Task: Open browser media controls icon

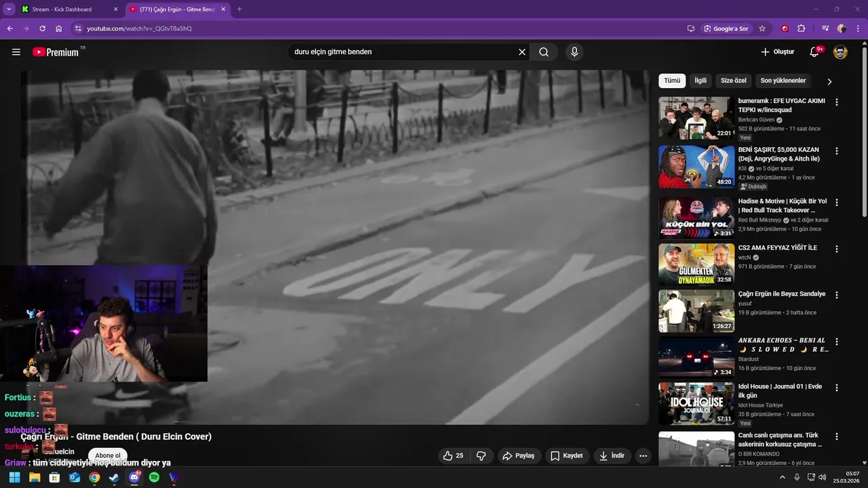Action: tap(825, 28)
